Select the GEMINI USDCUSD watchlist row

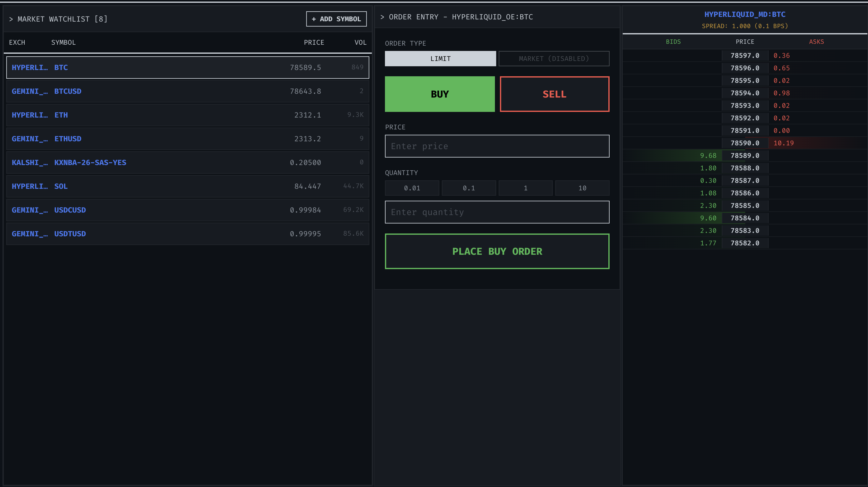point(188,210)
